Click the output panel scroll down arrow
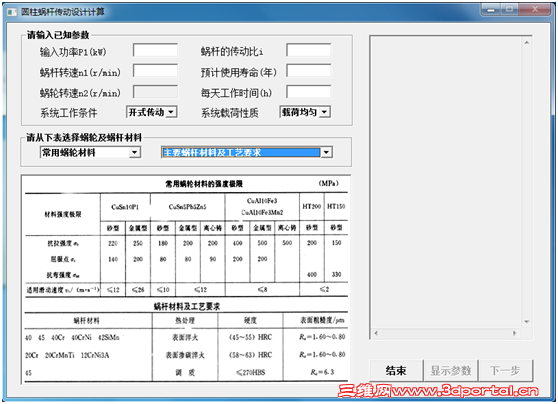558x404 pixels. click(527, 322)
